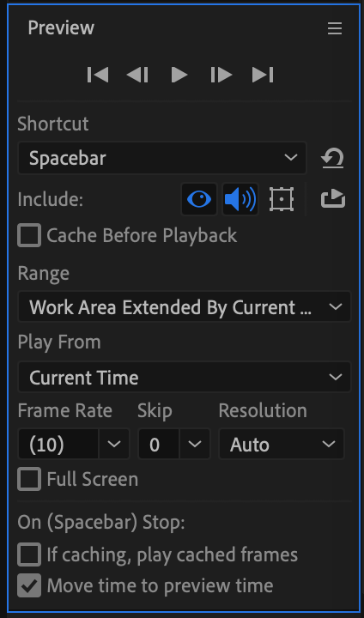Click the external video output icon

point(333,198)
